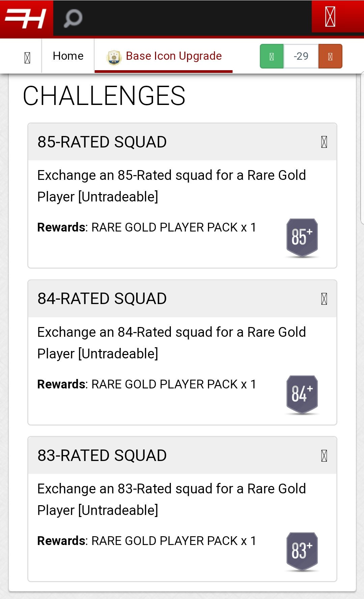Click the 84+ rating shield badge
364x599 pixels.
(x=302, y=394)
